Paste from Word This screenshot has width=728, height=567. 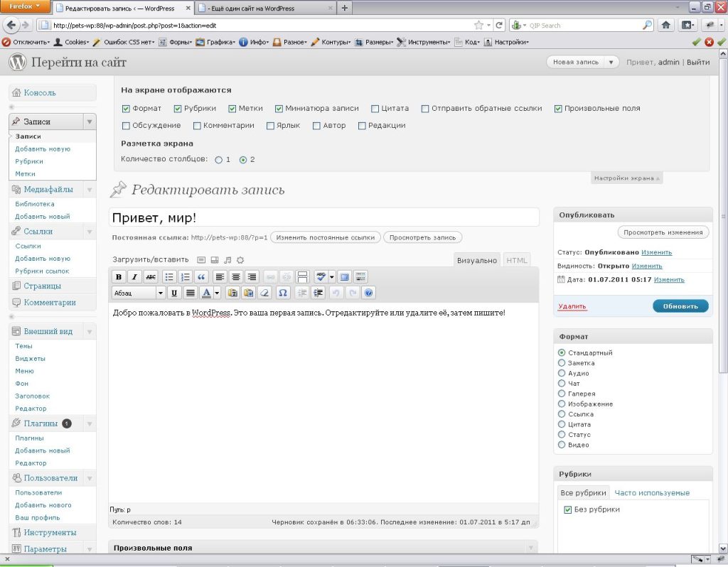point(249,293)
